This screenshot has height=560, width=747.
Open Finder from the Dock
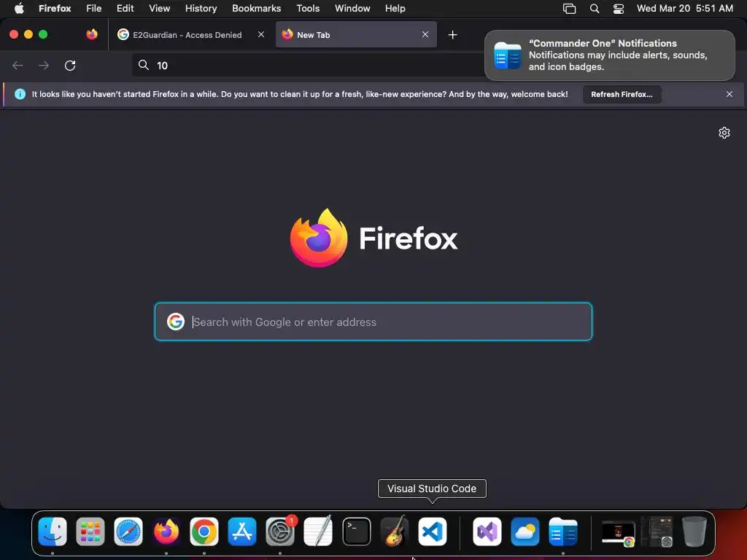[x=53, y=532]
